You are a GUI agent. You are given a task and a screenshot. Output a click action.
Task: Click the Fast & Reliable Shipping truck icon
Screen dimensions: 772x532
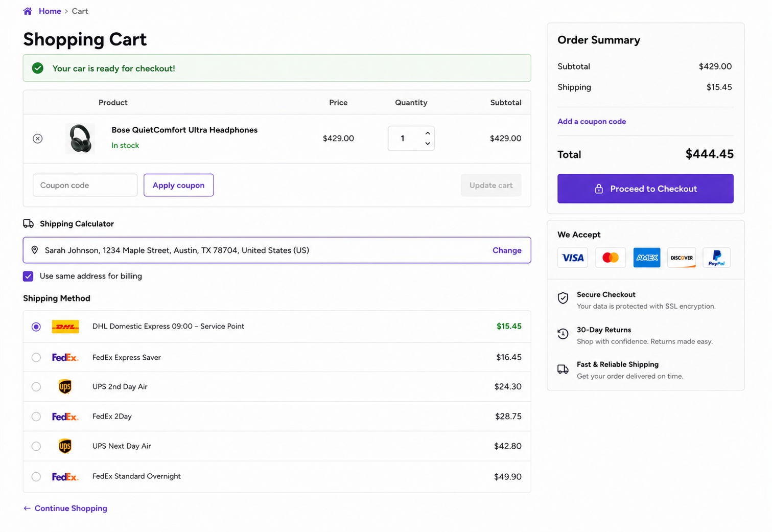coord(563,369)
